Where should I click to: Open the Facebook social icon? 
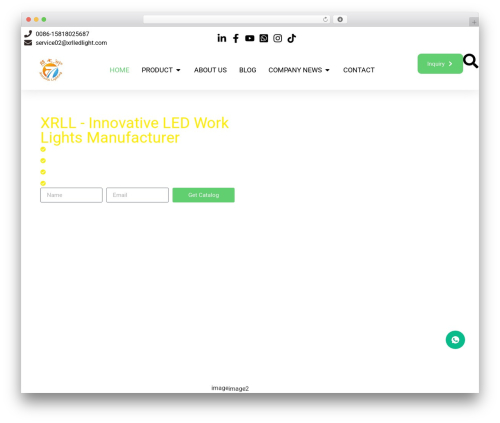[236, 38]
